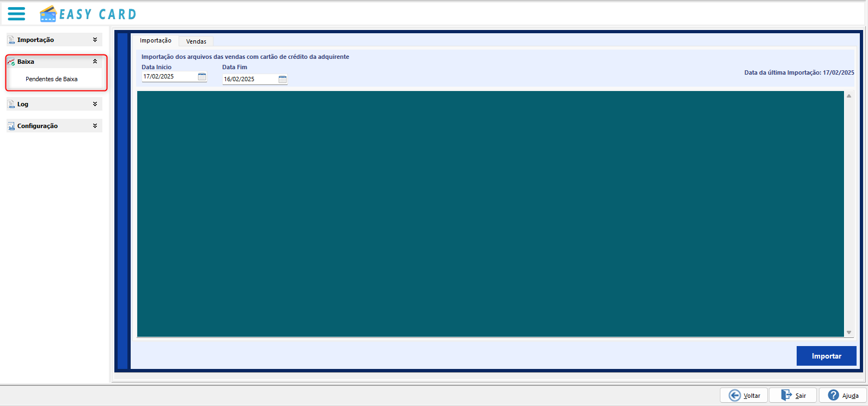Click the Voltar button
This screenshot has height=406, width=868.
tap(744, 395)
